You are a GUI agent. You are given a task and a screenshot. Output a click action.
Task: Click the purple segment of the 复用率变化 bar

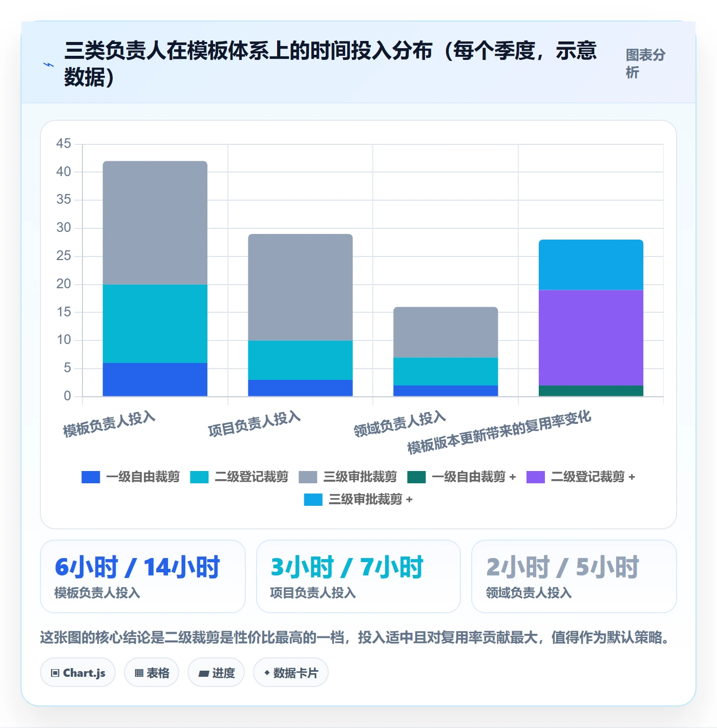[x=591, y=338]
